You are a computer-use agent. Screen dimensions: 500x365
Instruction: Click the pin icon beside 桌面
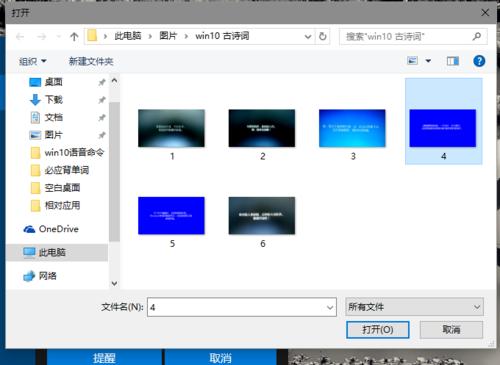102,82
